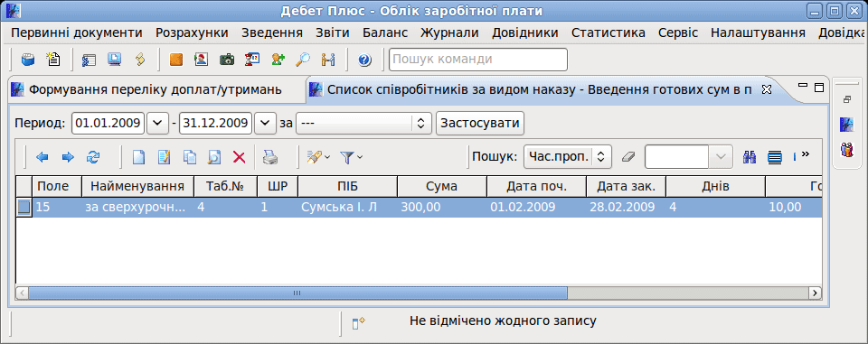The width and height of the screenshot is (868, 344).
Task: Click the end date field 31.12.2009
Action: pyautogui.click(x=216, y=123)
